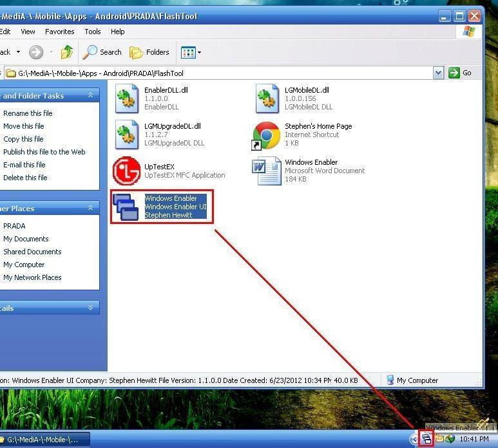Select the UpTestEX LG application icon
The width and height of the screenshot is (498, 448).
point(126,171)
